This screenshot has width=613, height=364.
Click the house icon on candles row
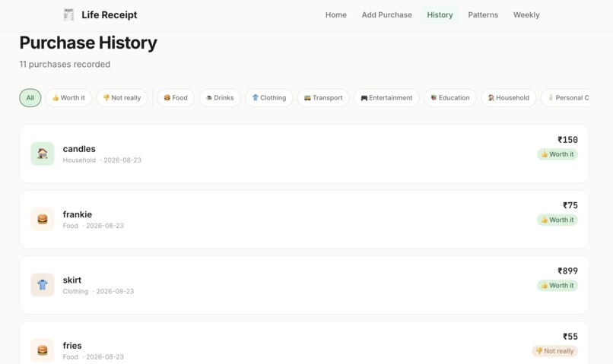click(x=43, y=154)
